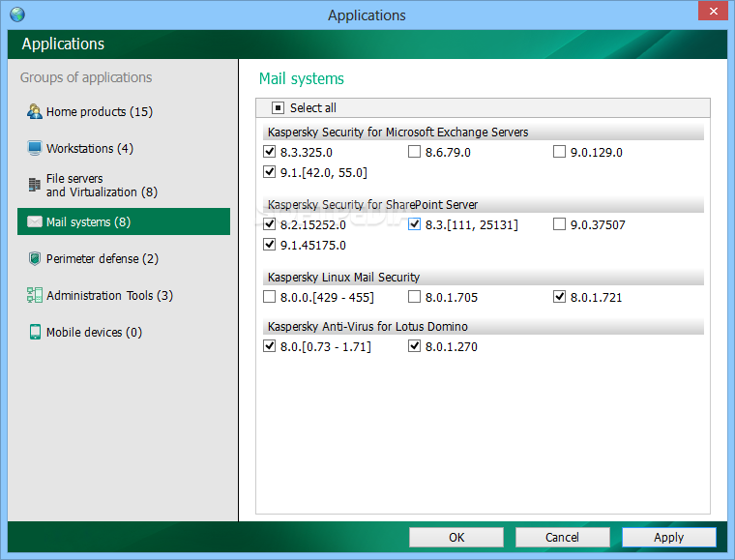Check Exchange Servers 8.6.79.0
The height and width of the screenshot is (560, 735).
[x=414, y=151]
